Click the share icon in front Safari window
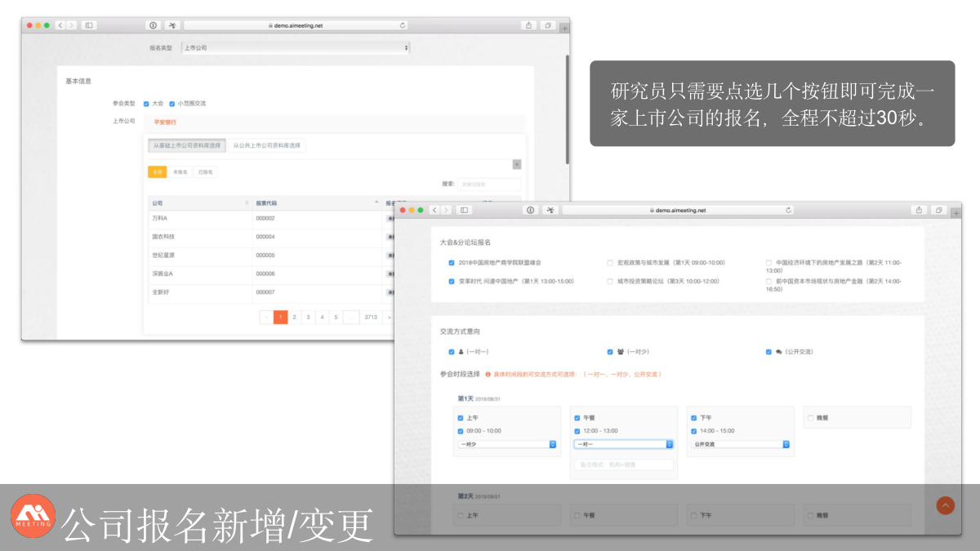Viewport: 980px width, 551px height. click(920, 210)
